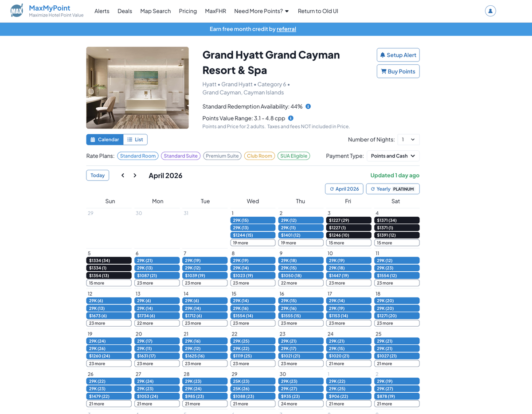
Task: Select the 25K (26) rate on April 29
Action: click(253, 389)
